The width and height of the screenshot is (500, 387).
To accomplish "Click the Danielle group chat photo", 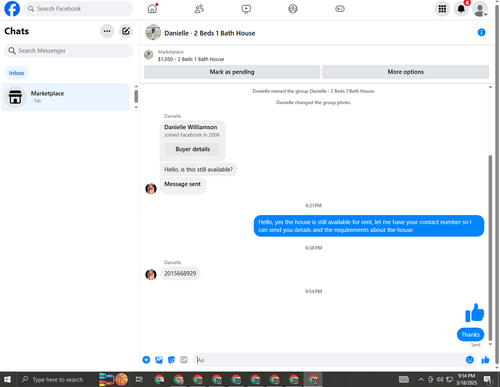I will click(153, 32).
